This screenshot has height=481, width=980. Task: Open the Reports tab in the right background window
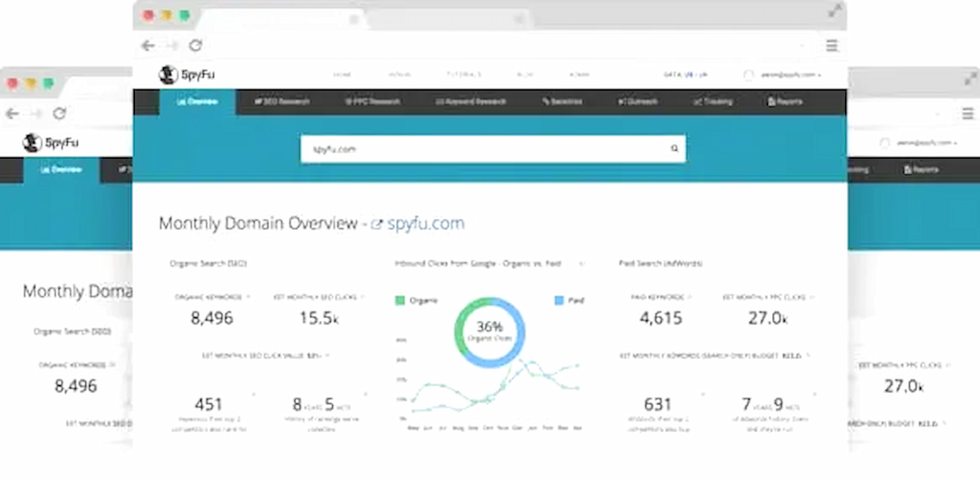click(921, 170)
